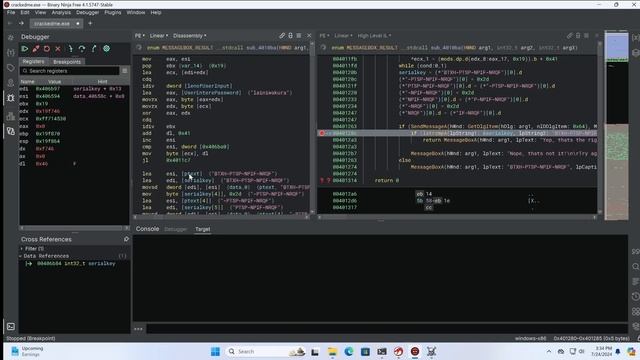Click the Step Into debugger icon

click(x=70, y=49)
